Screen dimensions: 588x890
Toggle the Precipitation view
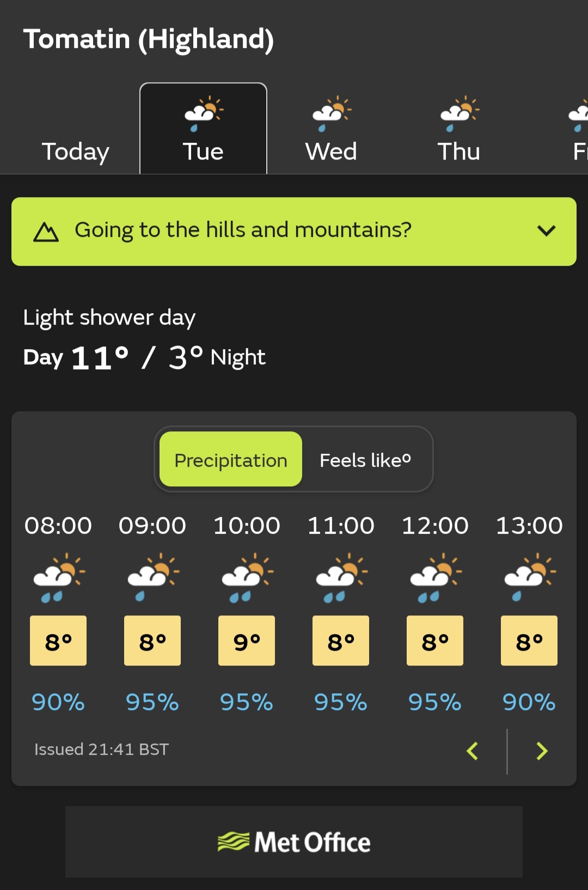click(x=231, y=459)
